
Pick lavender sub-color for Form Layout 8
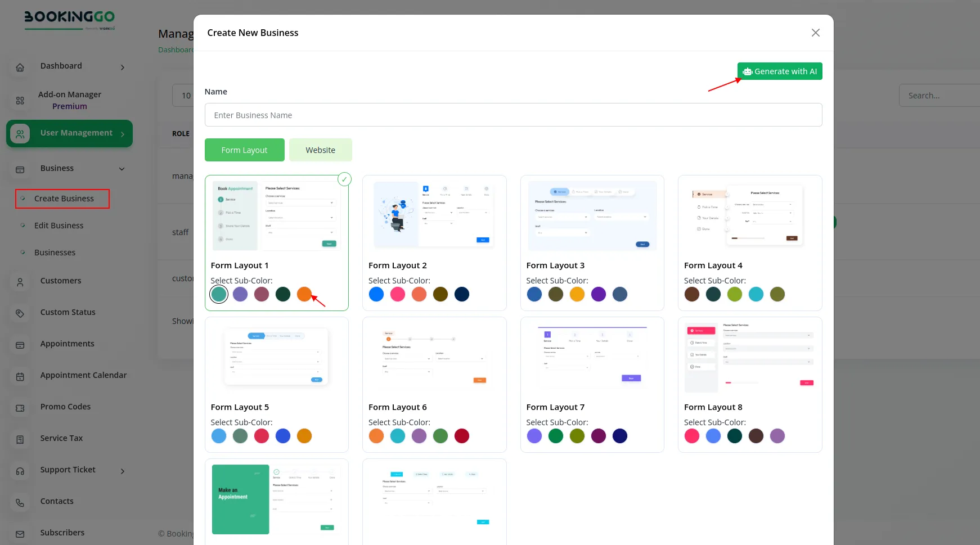[x=777, y=436]
